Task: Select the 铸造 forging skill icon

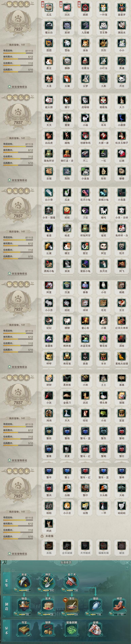Action: tap(24, 605)
